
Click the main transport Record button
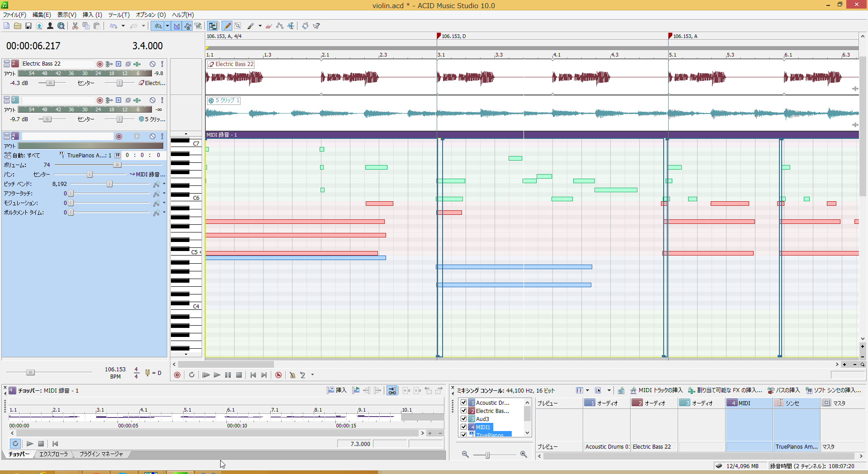[x=177, y=375]
